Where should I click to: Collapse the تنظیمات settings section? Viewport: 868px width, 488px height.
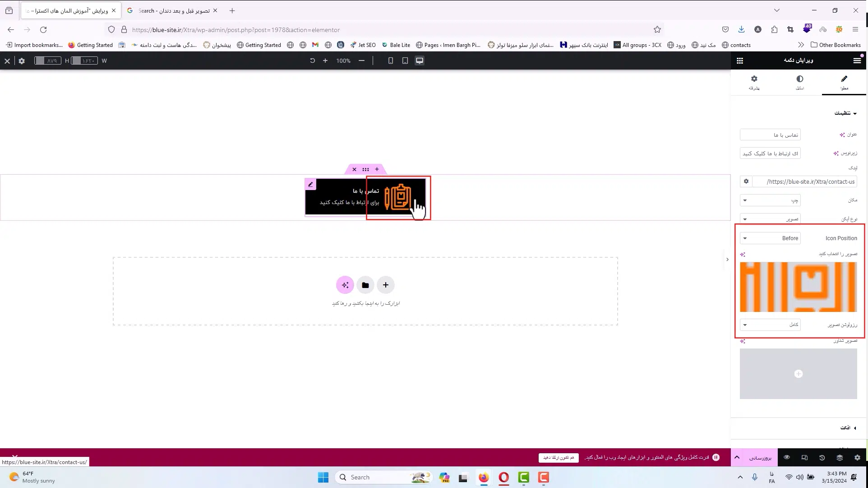click(x=845, y=113)
